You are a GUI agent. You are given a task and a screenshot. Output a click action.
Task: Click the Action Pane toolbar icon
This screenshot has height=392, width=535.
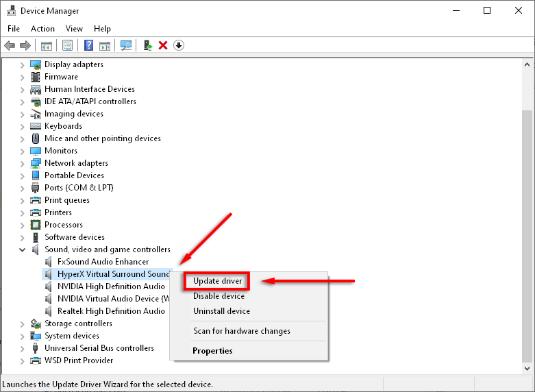point(105,45)
